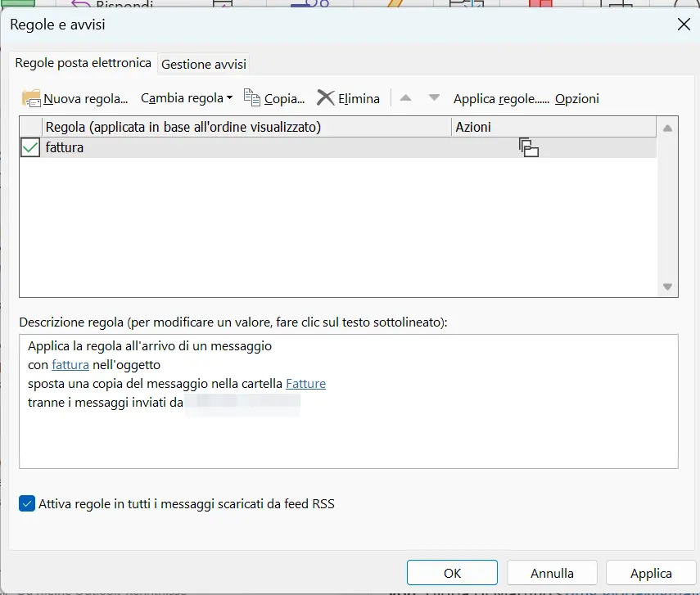The image size is (700, 595).
Task: Open the Opzioni settings
Action: pos(577,97)
